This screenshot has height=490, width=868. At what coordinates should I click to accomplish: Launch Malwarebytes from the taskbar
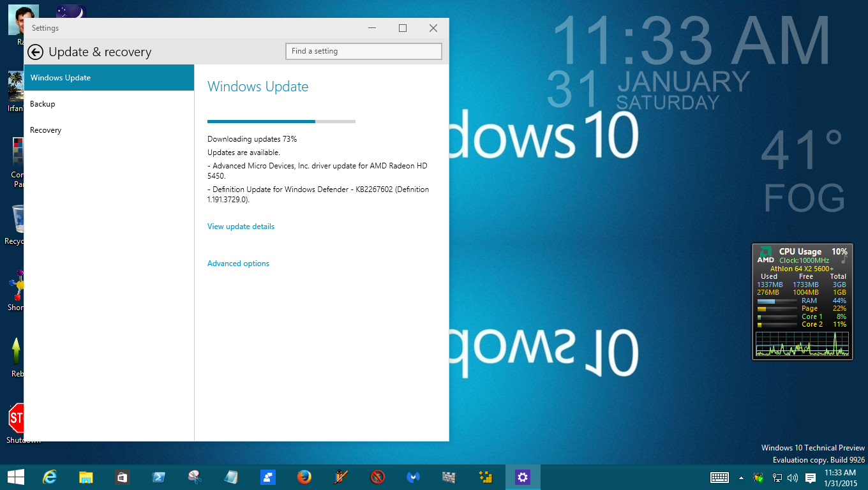(x=413, y=477)
